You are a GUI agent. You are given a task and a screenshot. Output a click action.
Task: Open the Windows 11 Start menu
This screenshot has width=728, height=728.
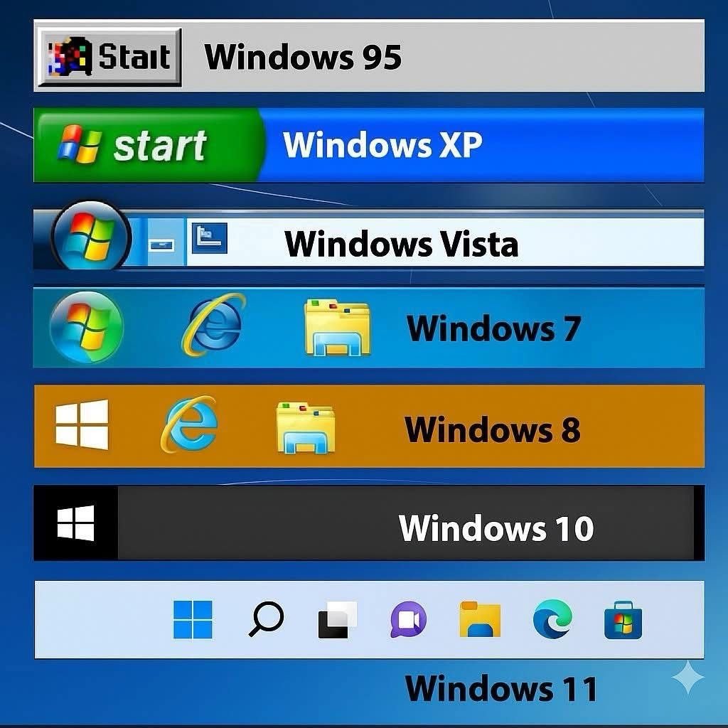(193, 619)
